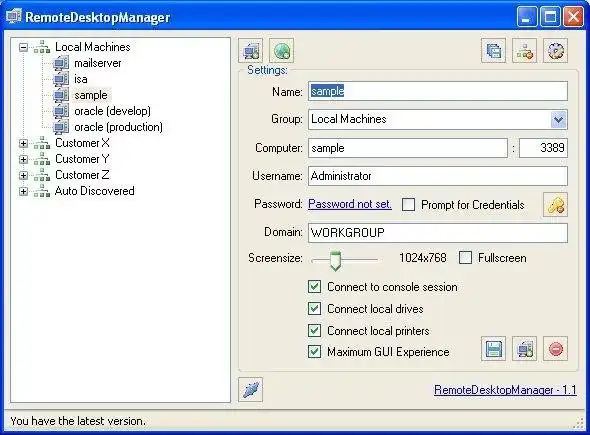
Task: Click the keys icon beside Prompt for Credentials
Action: [x=556, y=205]
